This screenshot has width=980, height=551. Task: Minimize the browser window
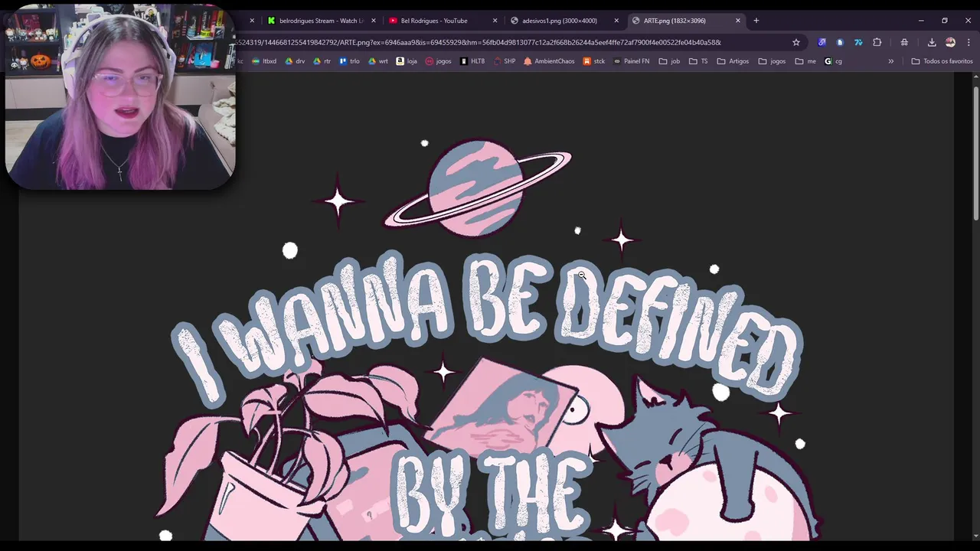click(921, 21)
